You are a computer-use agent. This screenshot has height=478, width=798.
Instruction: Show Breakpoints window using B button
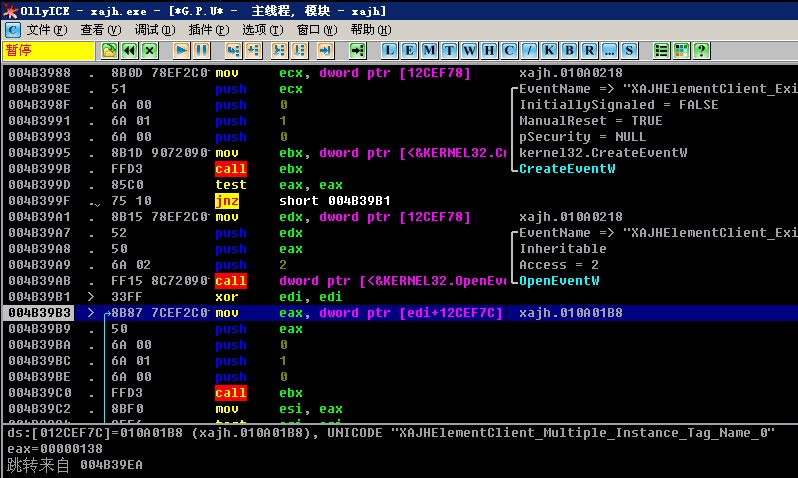pos(570,50)
